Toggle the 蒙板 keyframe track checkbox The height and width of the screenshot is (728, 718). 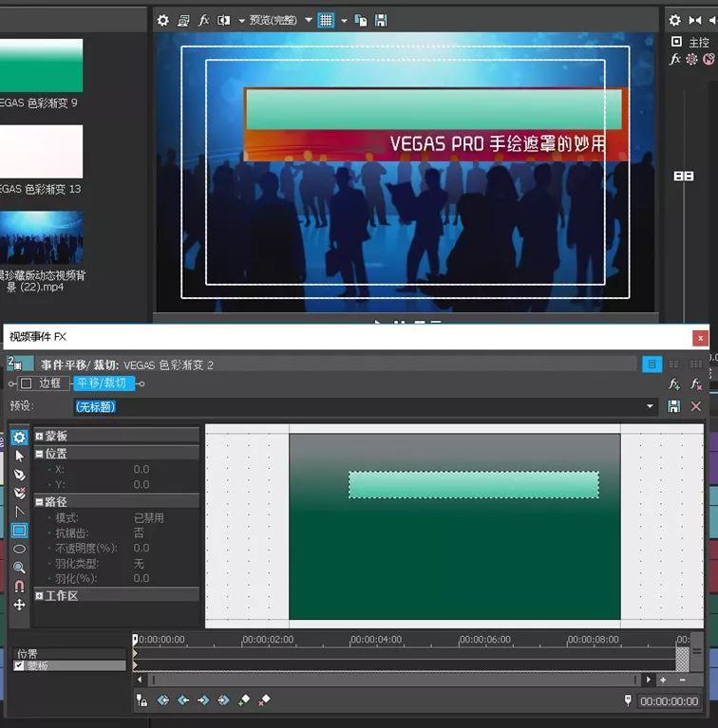(19, 665)
